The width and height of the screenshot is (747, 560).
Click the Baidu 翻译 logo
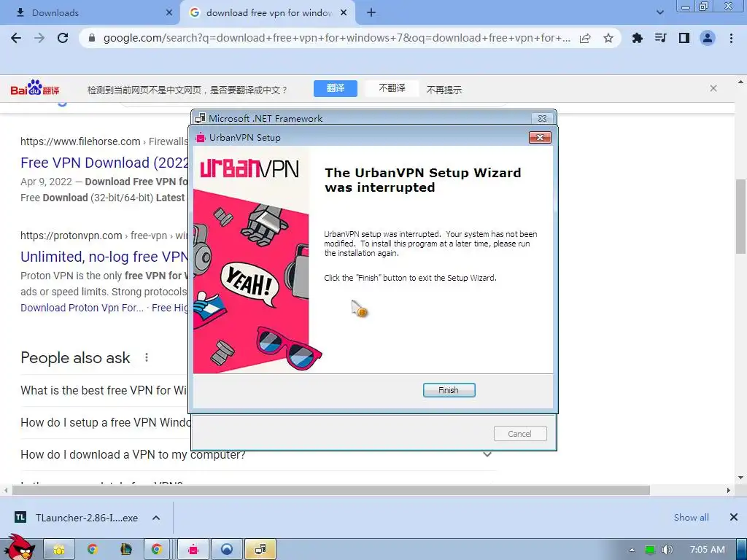pyautogui.click(x=35, y=87)
